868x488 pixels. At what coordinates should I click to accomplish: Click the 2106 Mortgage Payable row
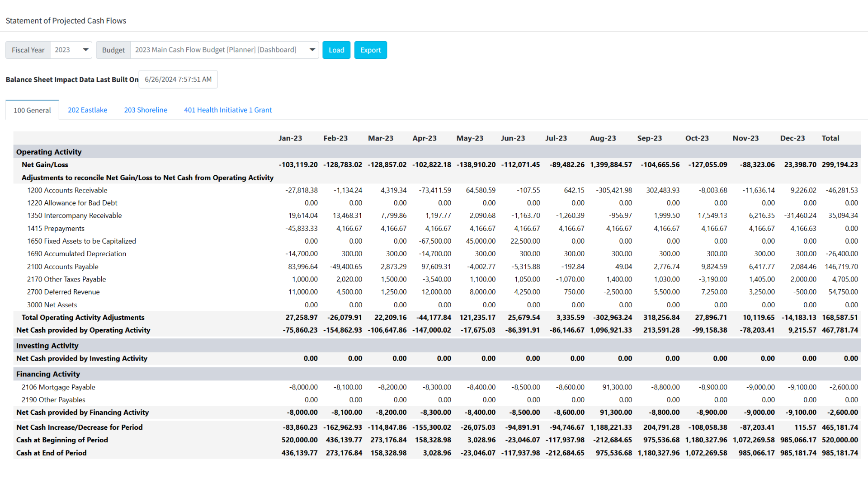coord(58,387)
